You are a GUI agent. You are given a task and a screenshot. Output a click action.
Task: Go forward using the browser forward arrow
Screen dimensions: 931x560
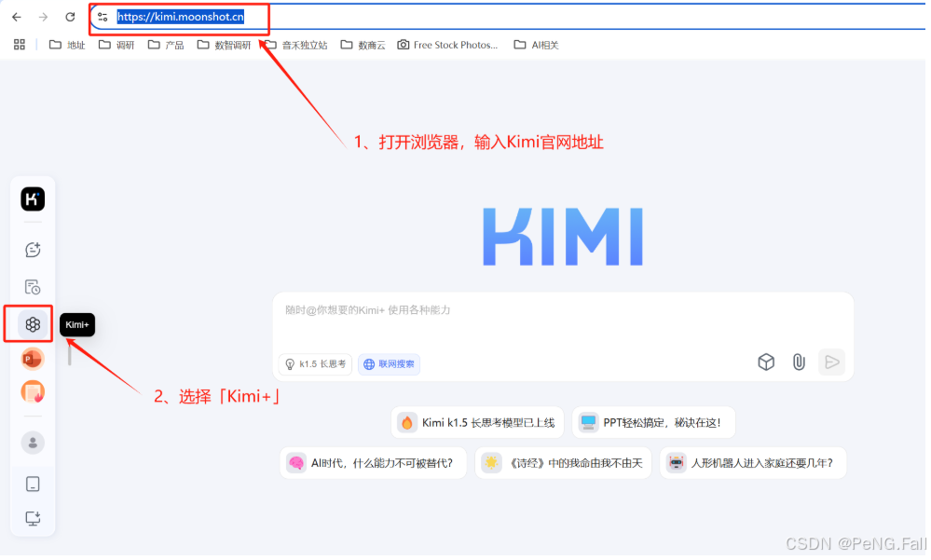pos(43,17)
